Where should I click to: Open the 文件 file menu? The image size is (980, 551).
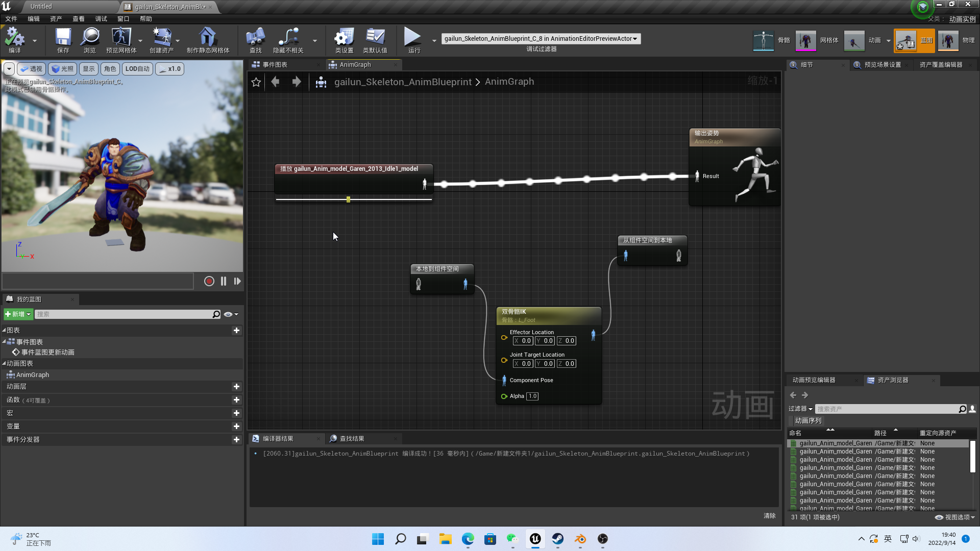point(11,19)
